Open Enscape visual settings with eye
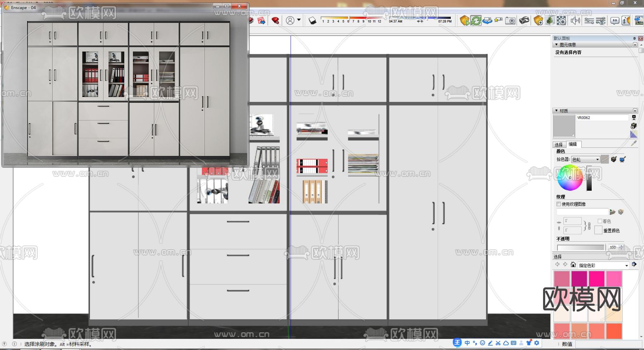This screenshot has height=350, width=644. 601,21
